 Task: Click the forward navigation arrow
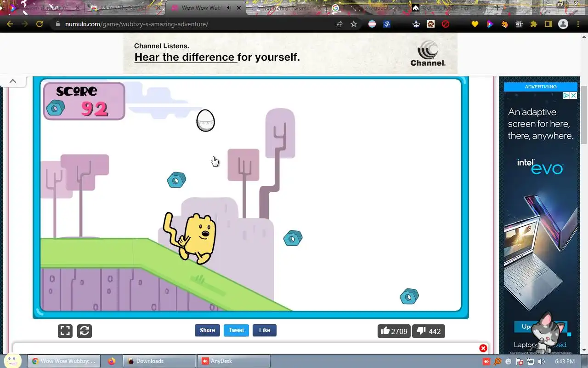(25, 24)
